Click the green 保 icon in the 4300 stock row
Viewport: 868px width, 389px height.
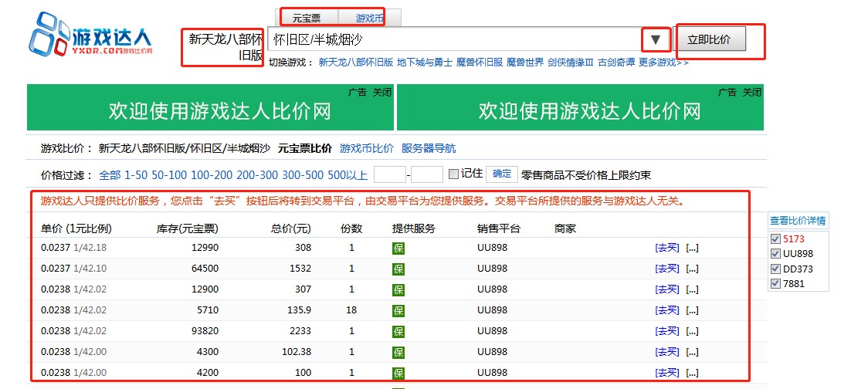pos(398,352)
